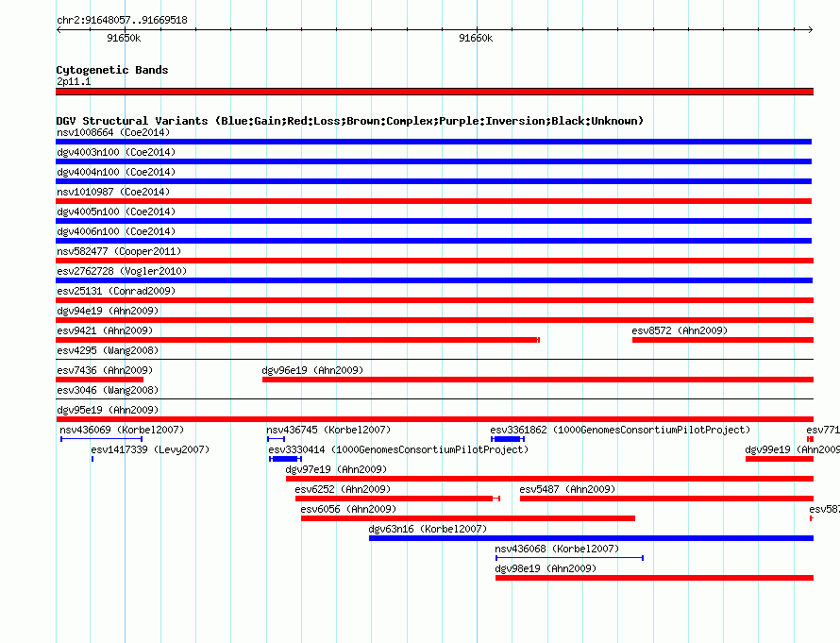This screenshot has height=643, width=840.
Task: Open dgv98e19 (Ahn2009) variant label
Action: (x=546, y=568)
